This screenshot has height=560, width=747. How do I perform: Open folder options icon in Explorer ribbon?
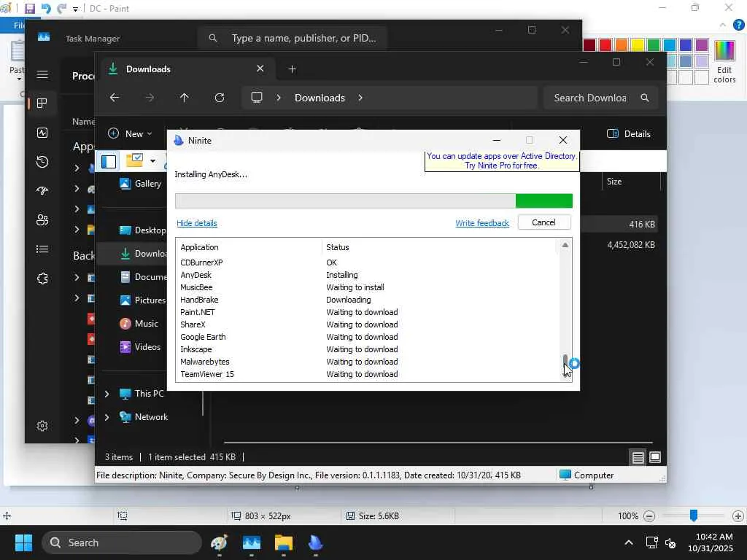point(135,160)
